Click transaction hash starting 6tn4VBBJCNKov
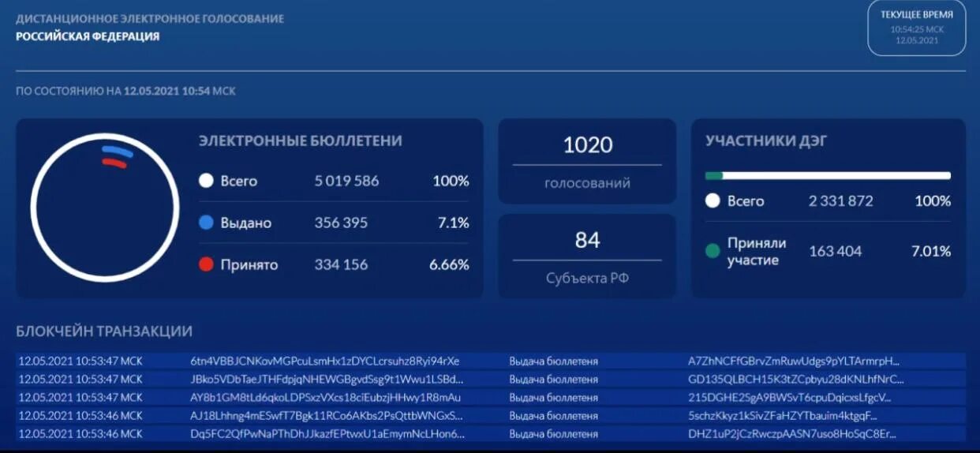This screenshot has width=980, height=453. [x=325, y=361]
